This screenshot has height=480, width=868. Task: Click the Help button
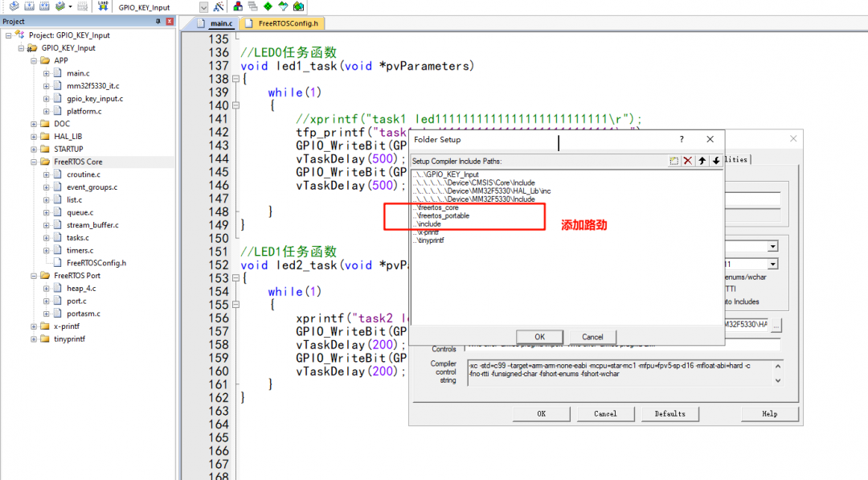tap(769, 413)
